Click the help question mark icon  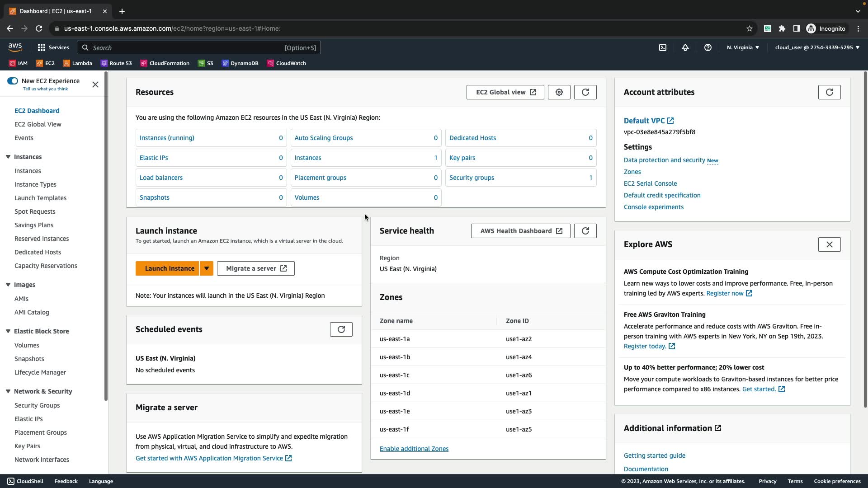[708, 47]
